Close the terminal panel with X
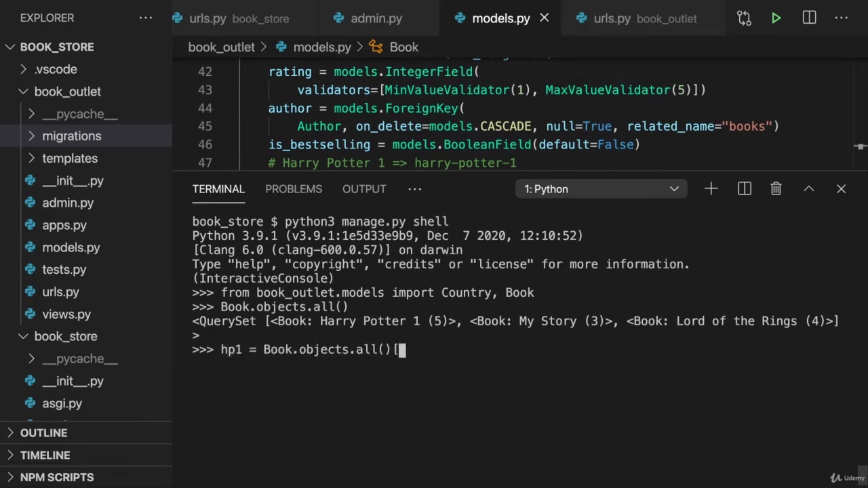The height and width of the screenshot is (488, 868). pos(841,189)
